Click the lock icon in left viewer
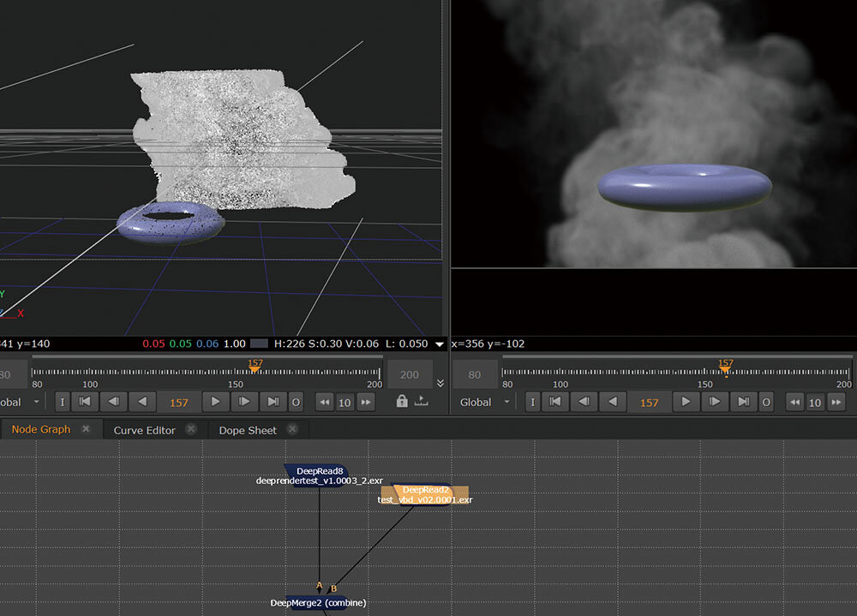This screenshot has width=857, height=616. [402, 401]
